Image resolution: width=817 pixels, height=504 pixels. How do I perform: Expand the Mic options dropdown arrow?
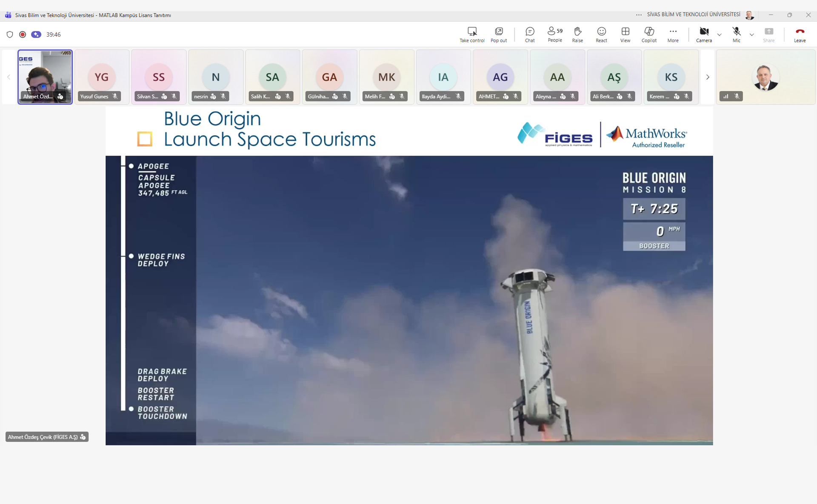click(x=752, y=34)
